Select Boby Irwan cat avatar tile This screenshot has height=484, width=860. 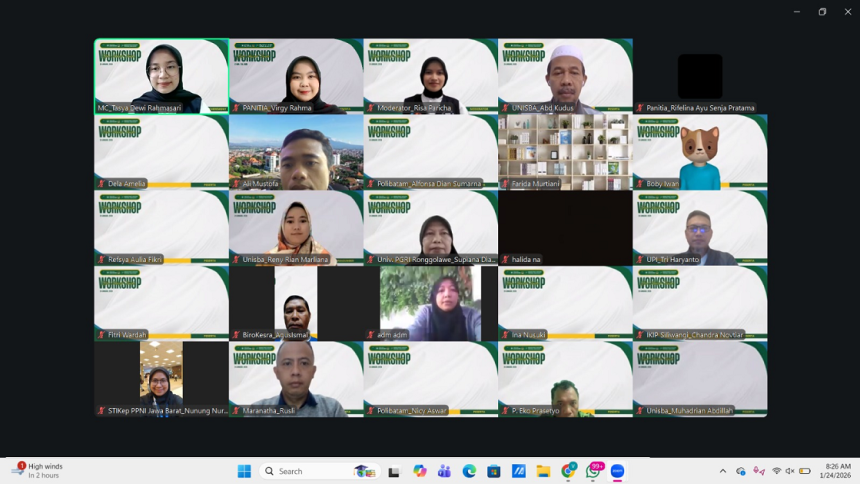700,152
